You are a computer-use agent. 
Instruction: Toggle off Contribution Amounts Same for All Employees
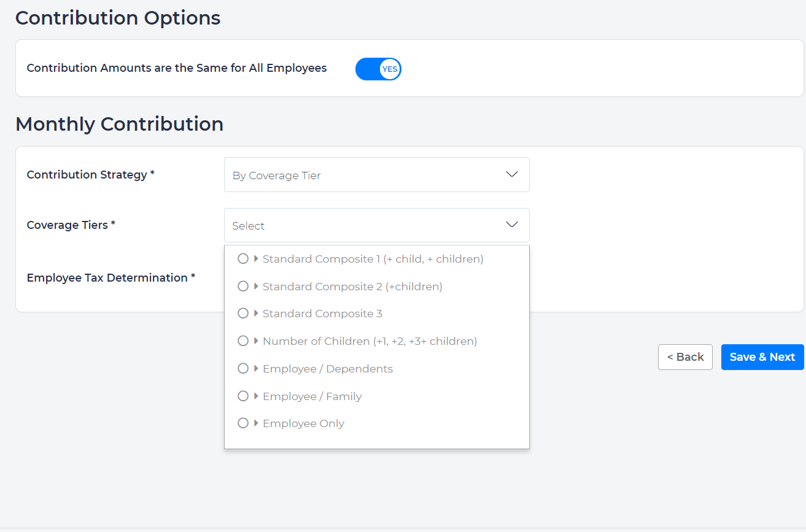[x=378, y=69]
